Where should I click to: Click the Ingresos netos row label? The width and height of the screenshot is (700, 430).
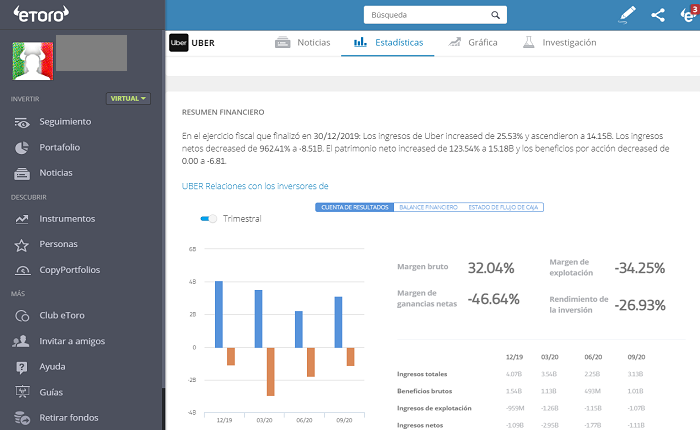(420, 425)
